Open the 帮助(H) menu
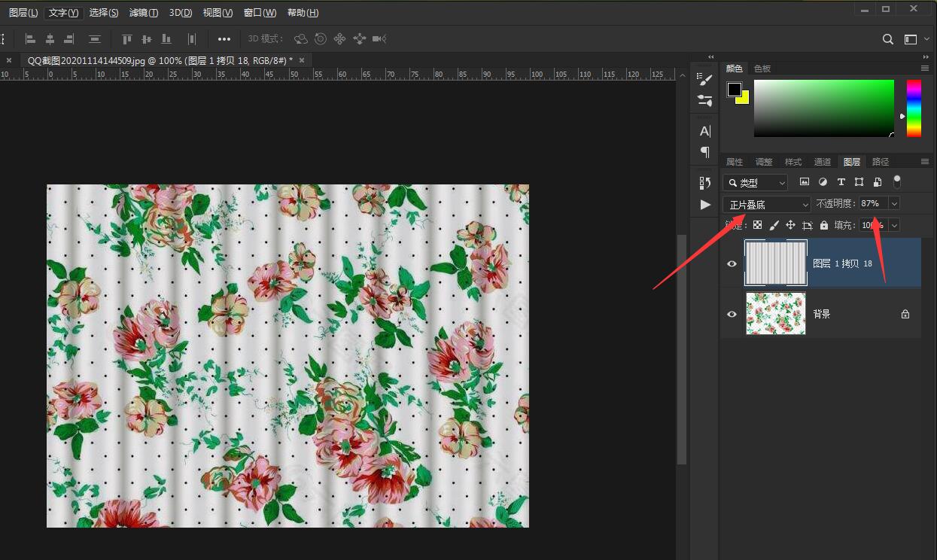The image size is (937, 560). (x=303, y=13)
